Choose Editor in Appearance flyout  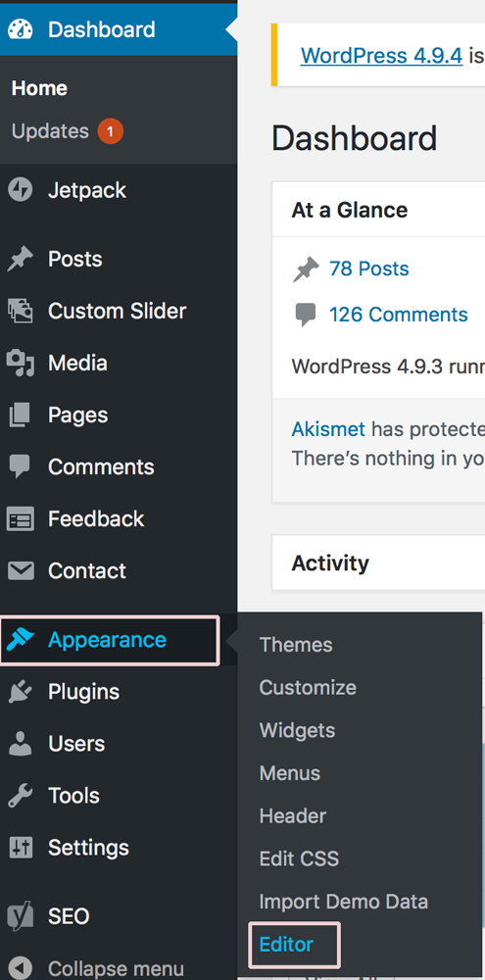(286, 945)
